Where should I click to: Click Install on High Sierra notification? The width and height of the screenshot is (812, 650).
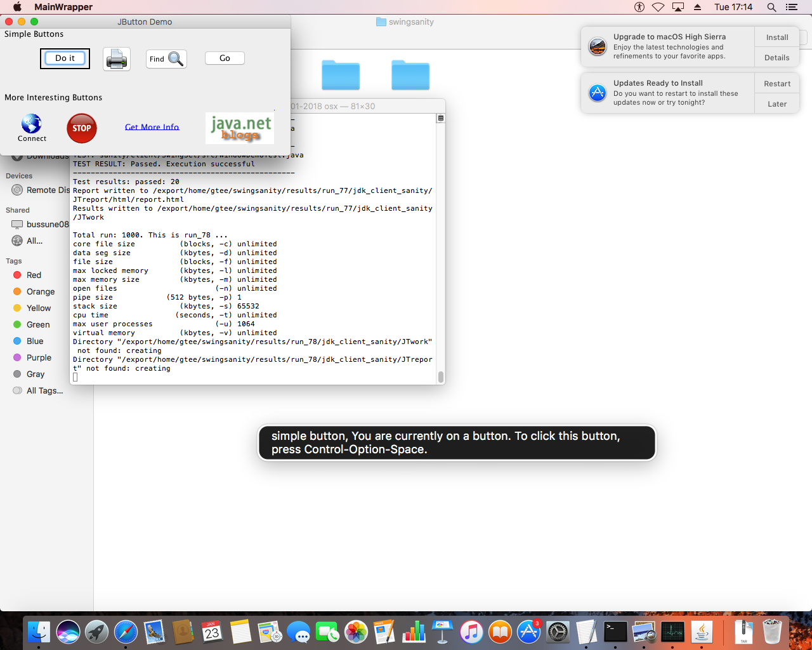(776, 37)
